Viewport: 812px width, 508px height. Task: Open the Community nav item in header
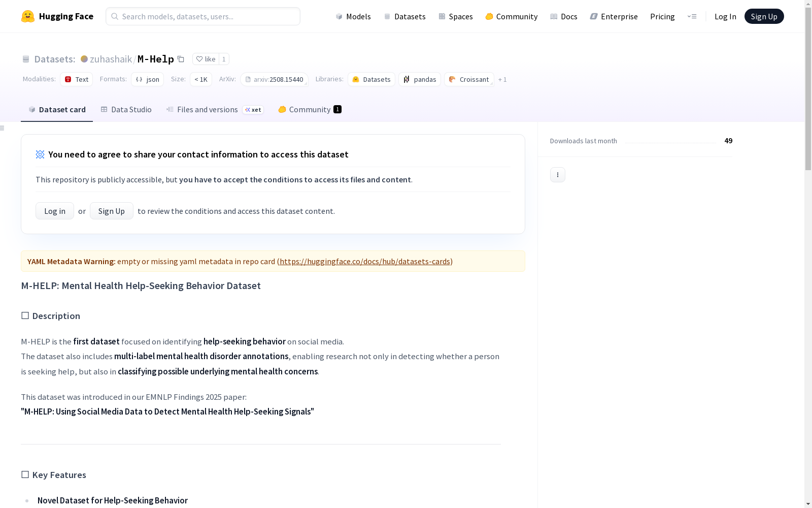coord(512,16)
